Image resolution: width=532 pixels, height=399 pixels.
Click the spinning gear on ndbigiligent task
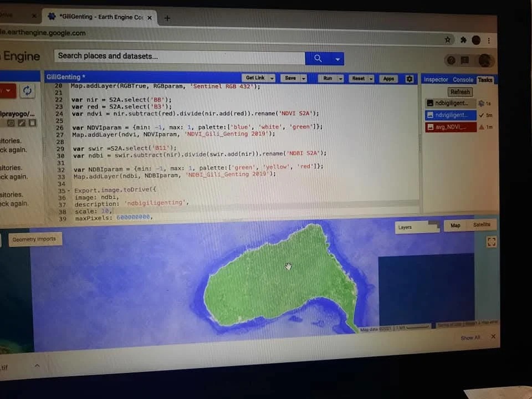point(481,104)
